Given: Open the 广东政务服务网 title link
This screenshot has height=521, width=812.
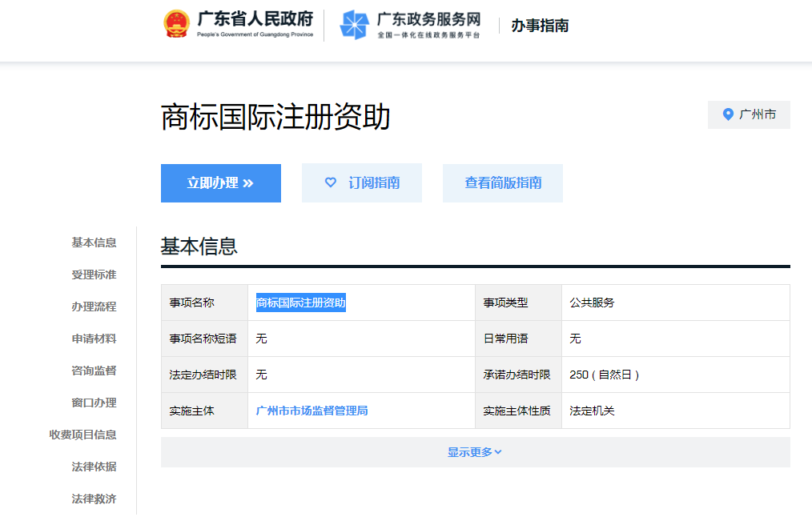Looking at the screenshot, I should [x=428, y=19].
